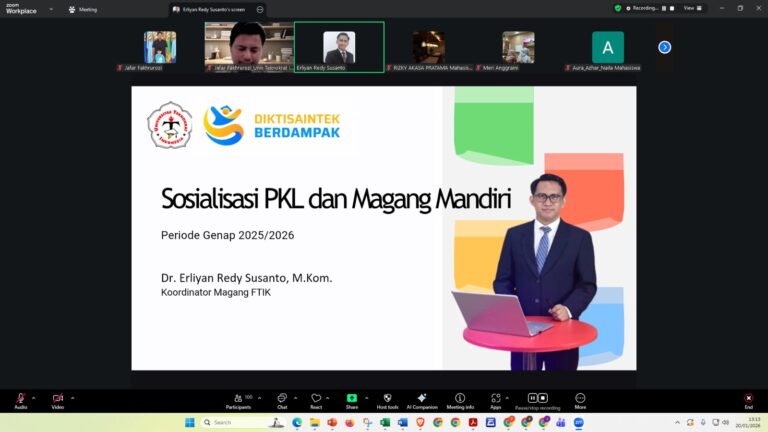768x432 pixels.
Task: Select Meri Anggraini participant thumbnail
Action: tap(519, 48)
